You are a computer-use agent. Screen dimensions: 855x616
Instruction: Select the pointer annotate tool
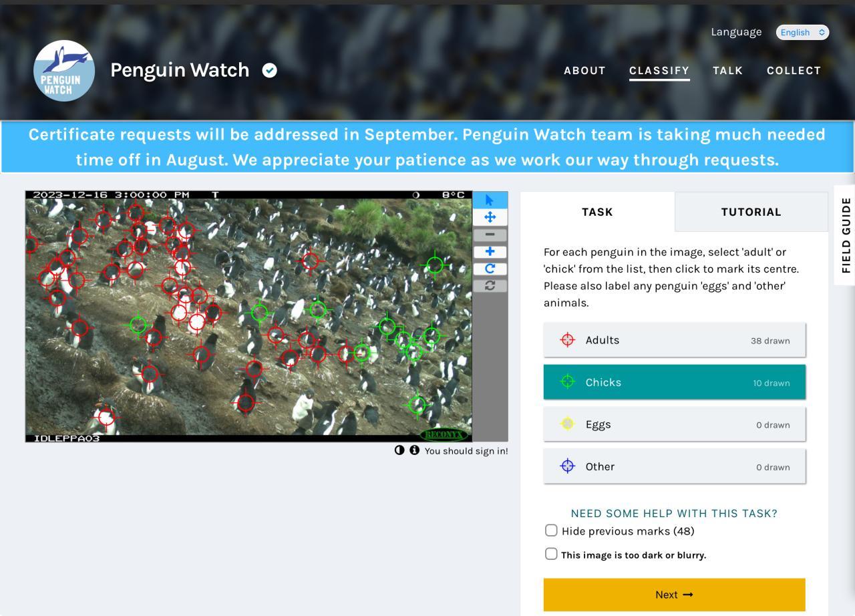(x=490, y=200)
